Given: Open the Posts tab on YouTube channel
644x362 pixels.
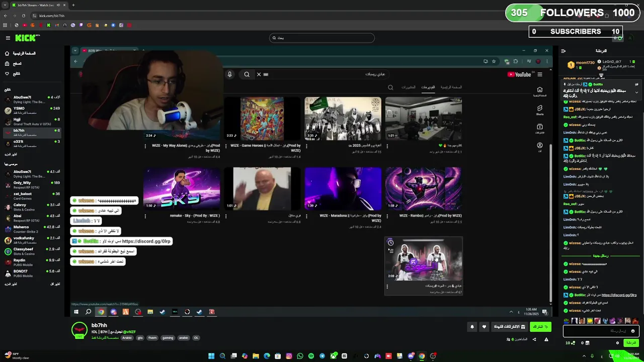Looking at the screenshot, I should pos(409,87).
